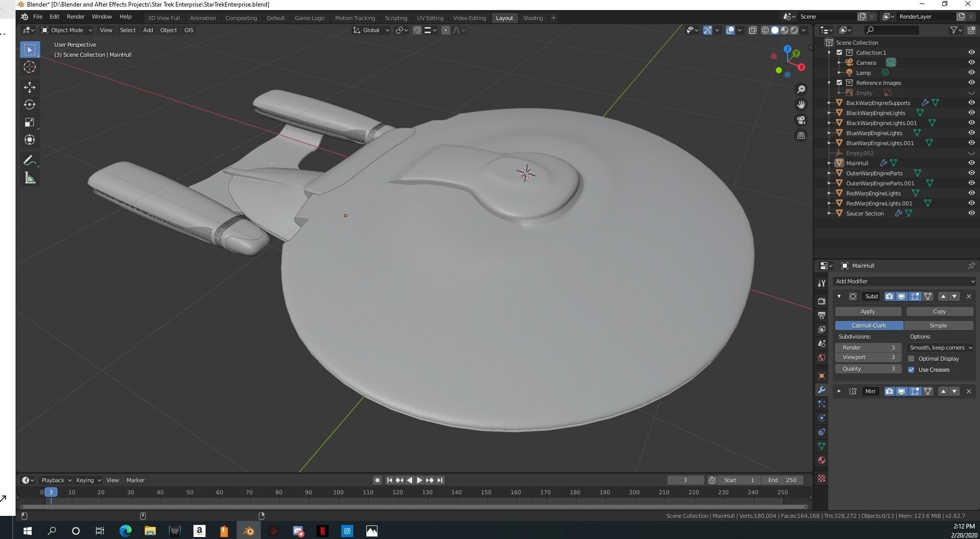Open the Texture properties tab

[x=822, y=478]
